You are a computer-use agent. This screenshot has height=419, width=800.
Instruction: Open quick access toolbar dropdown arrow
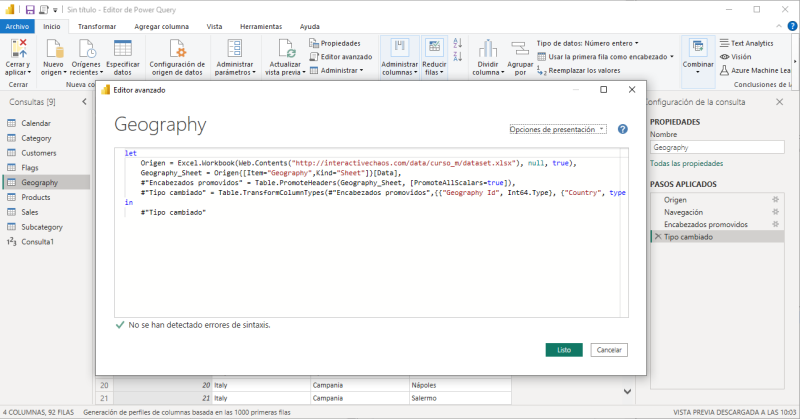click(55, 10)
